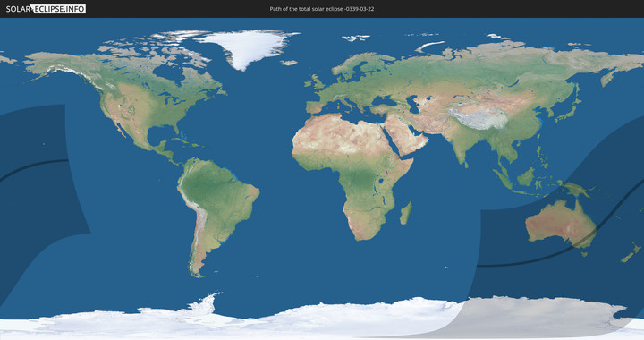Click on the United States mainland

coord(152,107)
